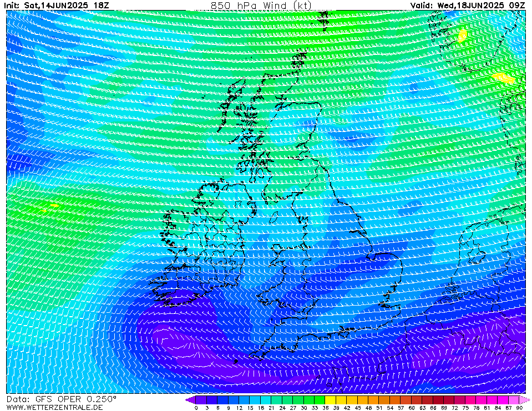Select the light pink swatch between 87 and 90
Screen dimensions: 532x411
coord(514,400)
